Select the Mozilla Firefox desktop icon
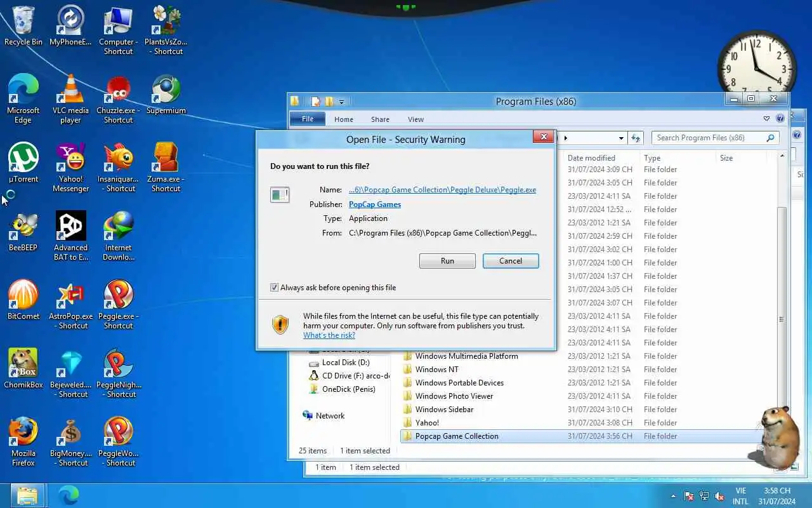The width and height of the screenshot is (812, 508). [x=23, y=442]
